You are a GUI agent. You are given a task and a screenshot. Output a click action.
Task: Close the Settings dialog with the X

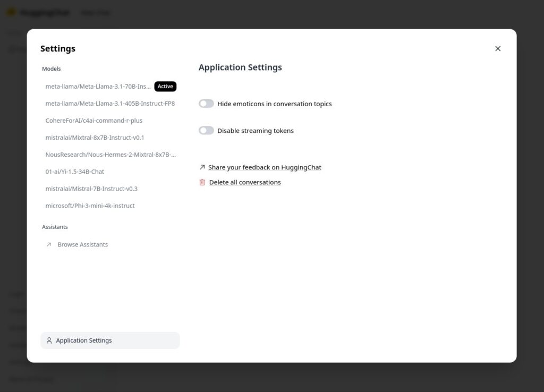(x=498, y=48)
